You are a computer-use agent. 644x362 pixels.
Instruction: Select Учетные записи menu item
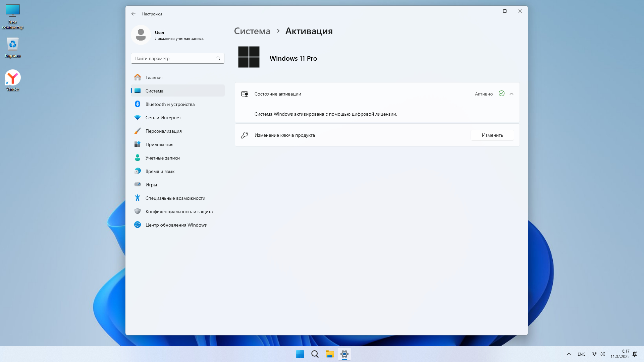click(162, 158)
